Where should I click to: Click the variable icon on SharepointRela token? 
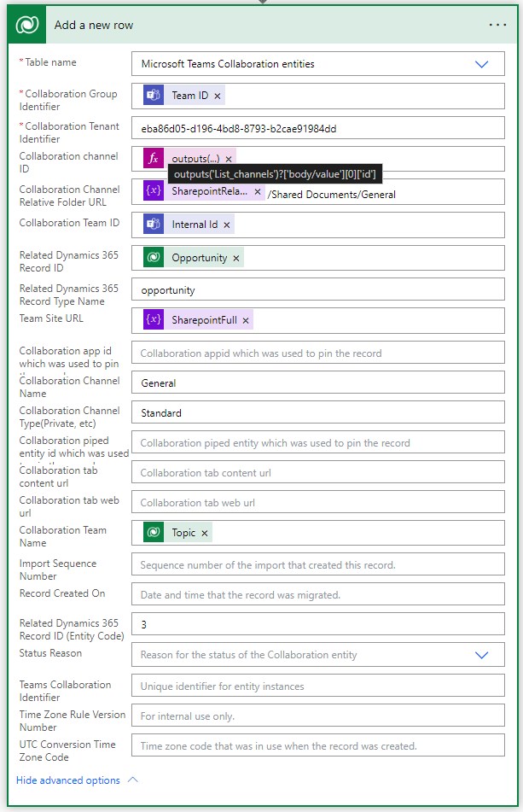[154, 192]
